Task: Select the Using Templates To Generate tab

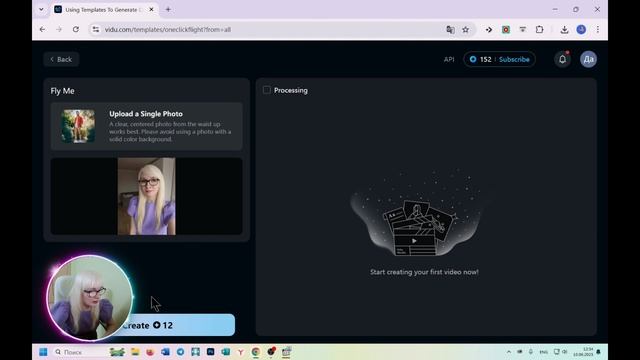Action: pyautogui.click(x=104, y=9)
